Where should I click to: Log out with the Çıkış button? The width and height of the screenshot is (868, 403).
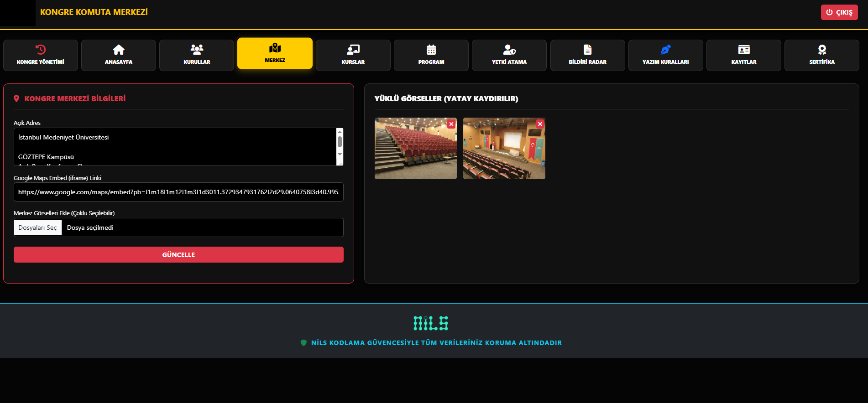click(x=839, y=12)
